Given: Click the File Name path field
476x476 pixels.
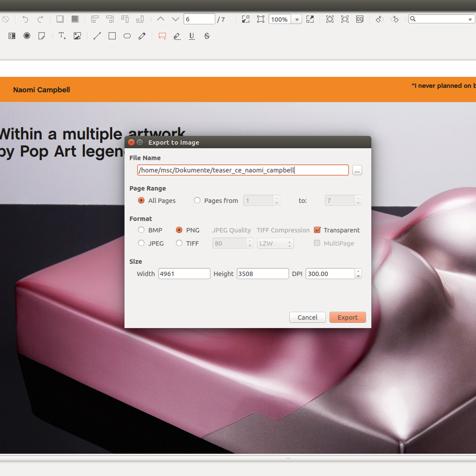Looking at the screenshot, I should [x=243, y=170].
